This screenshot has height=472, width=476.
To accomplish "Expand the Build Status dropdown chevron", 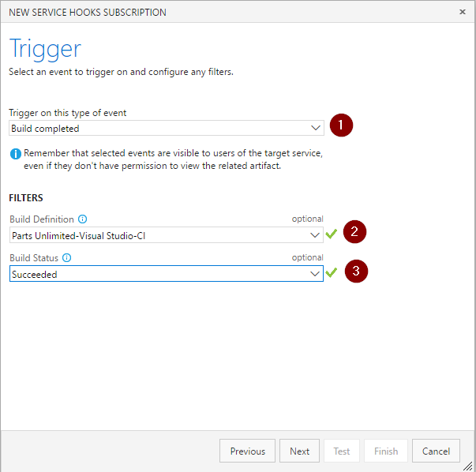I will point(315,274).
